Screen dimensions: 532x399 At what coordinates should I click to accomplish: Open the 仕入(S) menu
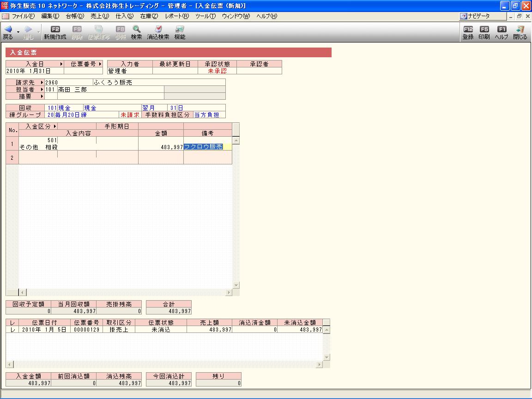[124, 16]
